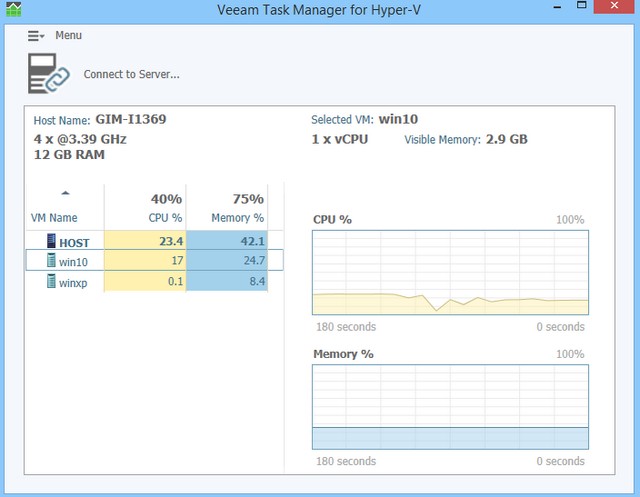The image size is (640, 497).
Task: Minimize the Veeam Task Manager window
Action: (557, 7)
